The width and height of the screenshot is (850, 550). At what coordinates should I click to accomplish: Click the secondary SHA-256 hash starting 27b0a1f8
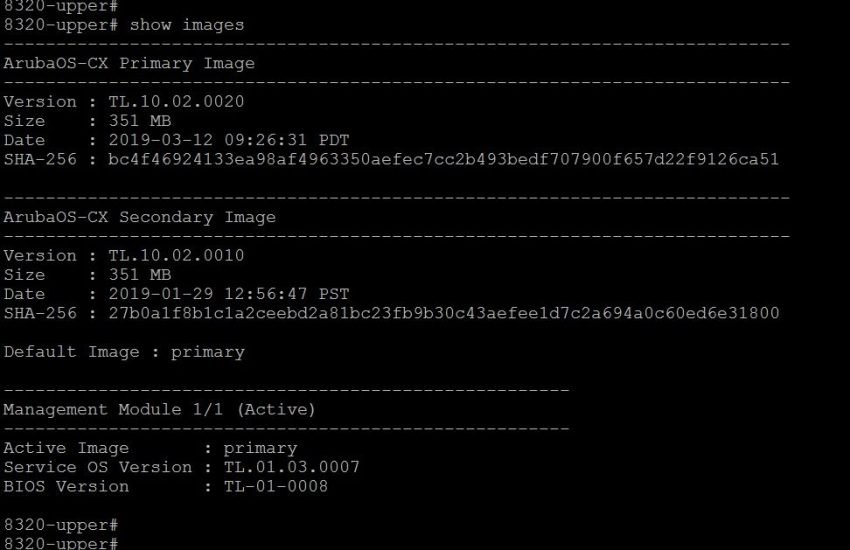pos(443,313)
